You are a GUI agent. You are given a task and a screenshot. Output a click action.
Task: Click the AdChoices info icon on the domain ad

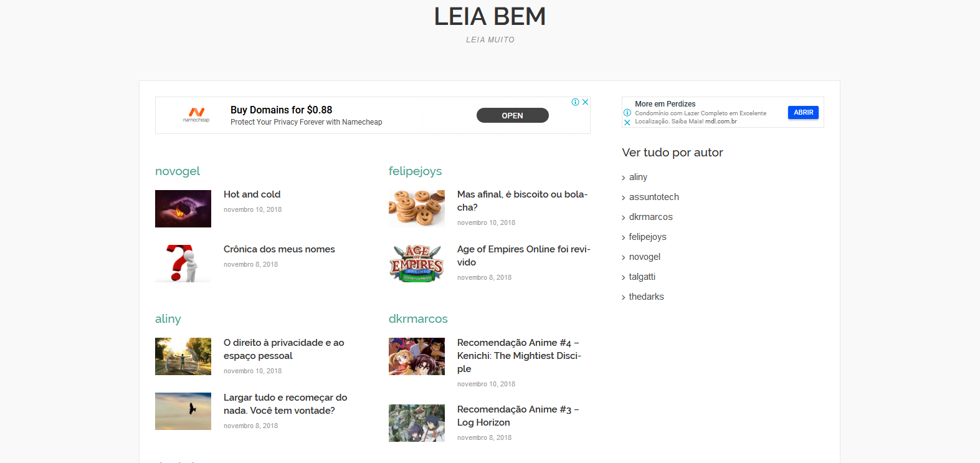tap(576, 102)
